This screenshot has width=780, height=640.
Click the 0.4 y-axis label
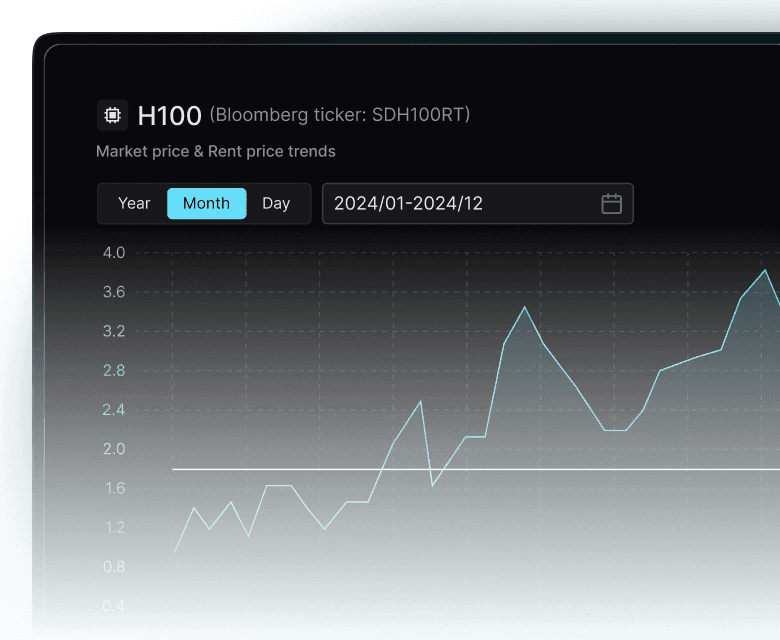114,606
